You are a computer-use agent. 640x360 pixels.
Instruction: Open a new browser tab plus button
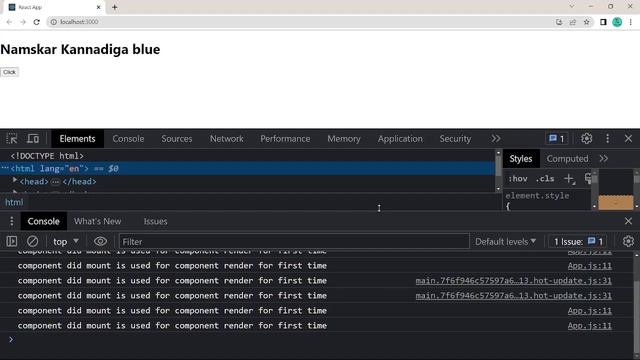115,7
